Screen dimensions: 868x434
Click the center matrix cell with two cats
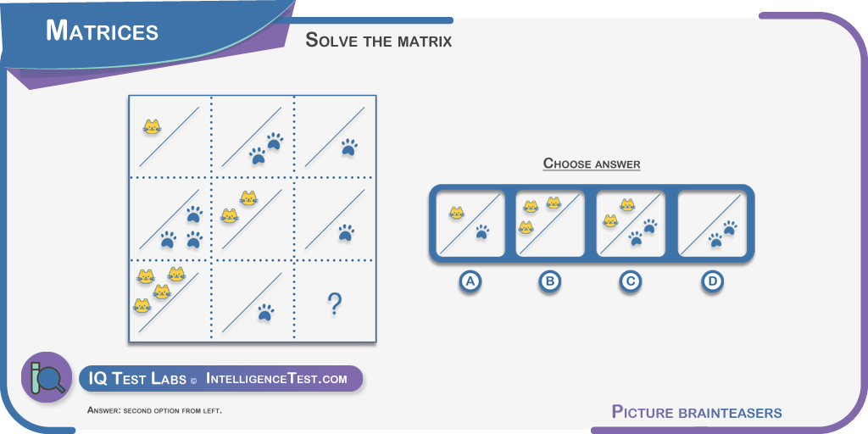(x=253, y=219)
